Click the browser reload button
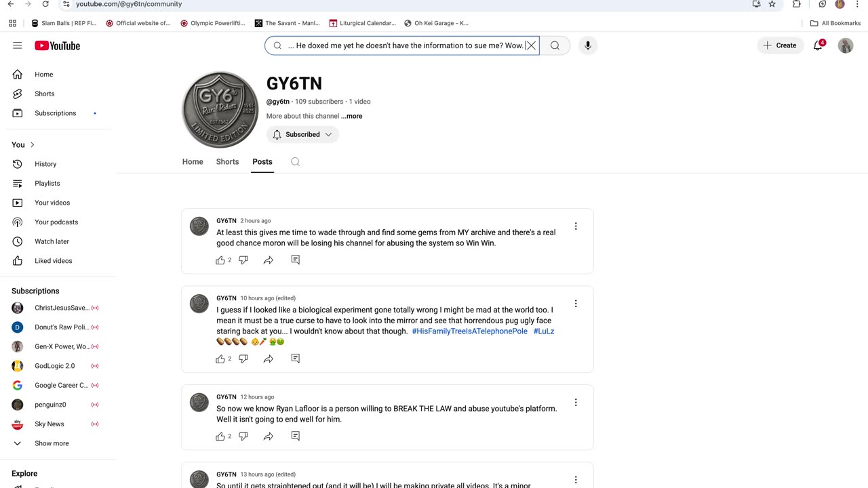Screen dimensions: 868x488 click(45, 4)
